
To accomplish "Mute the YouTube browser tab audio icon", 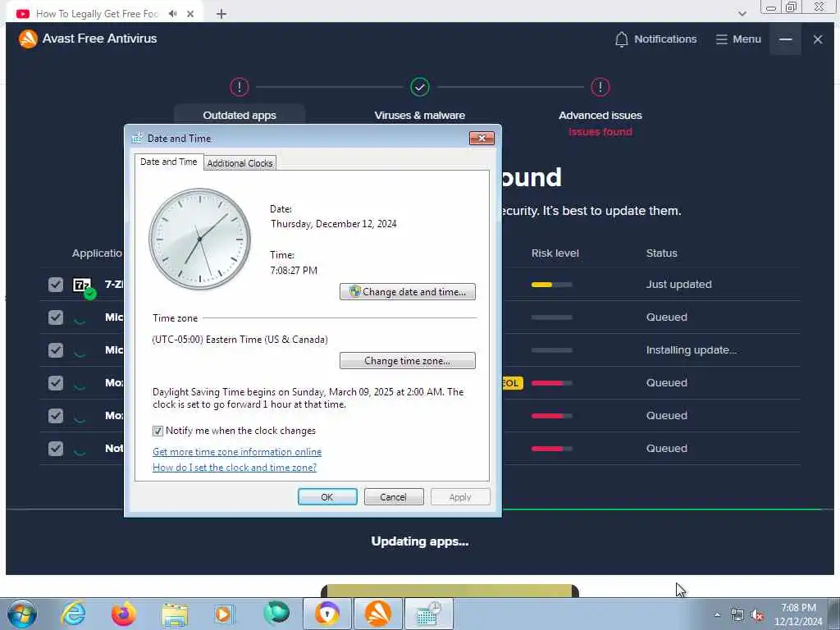I will 172,13.
